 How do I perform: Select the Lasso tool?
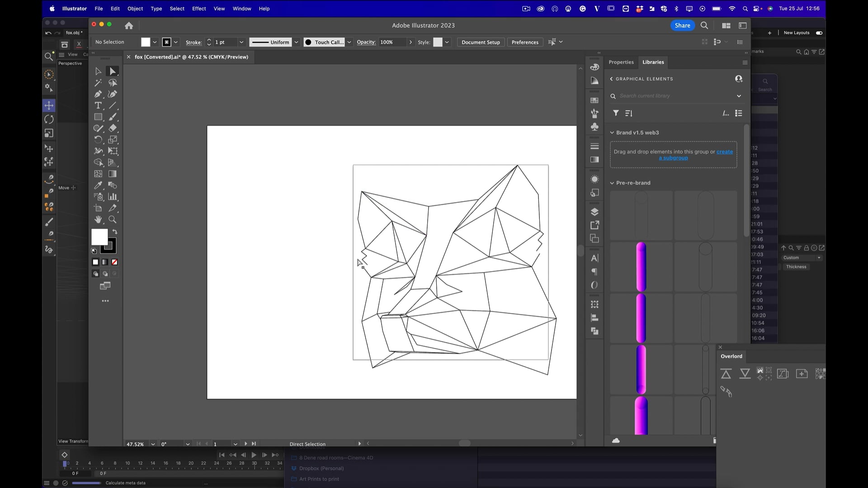[113, 83]
